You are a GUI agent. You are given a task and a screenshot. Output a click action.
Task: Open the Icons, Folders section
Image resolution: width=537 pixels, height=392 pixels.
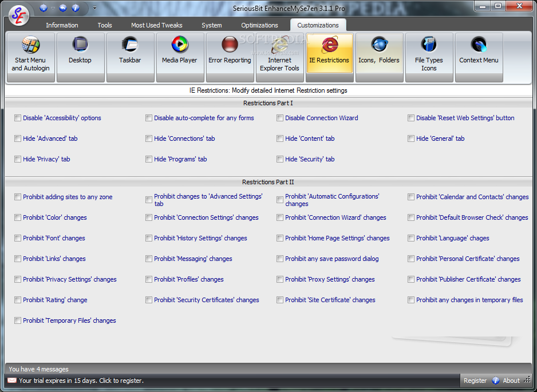380,58
